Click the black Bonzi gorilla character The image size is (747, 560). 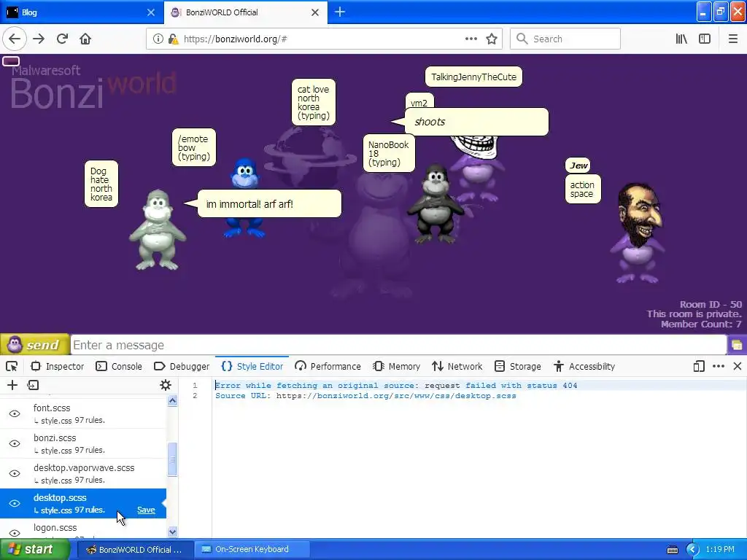click(x=436, y=205)
